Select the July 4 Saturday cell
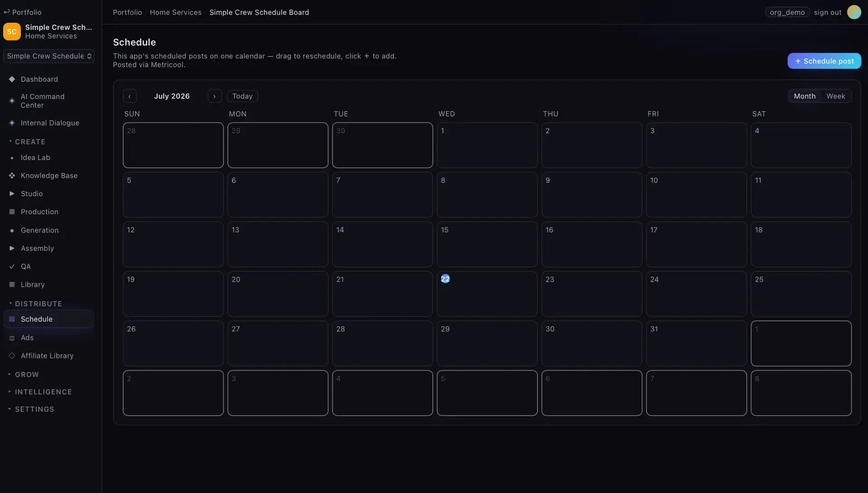 [x=801, y=145]
